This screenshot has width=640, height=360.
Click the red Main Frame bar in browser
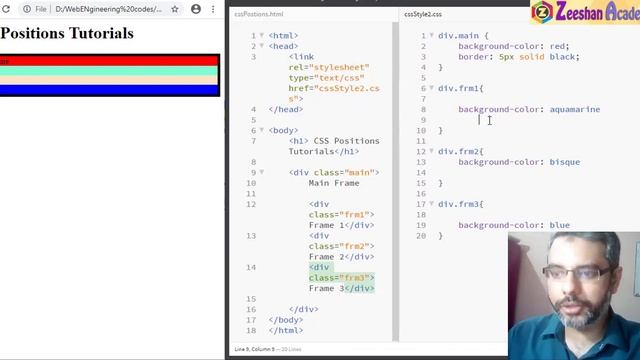click(x=109, y=61)
